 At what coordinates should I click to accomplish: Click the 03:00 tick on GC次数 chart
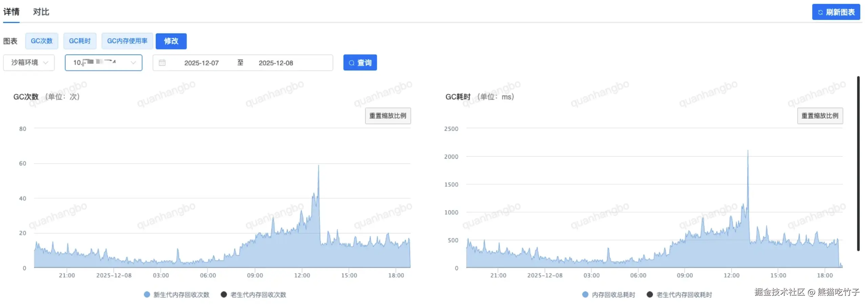point(161,276)
